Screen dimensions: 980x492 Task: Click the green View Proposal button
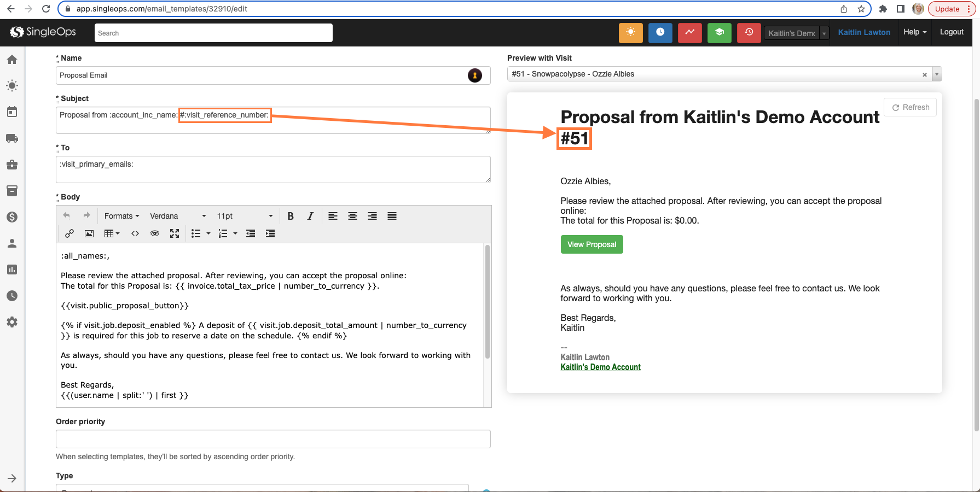tap(592, 244)
